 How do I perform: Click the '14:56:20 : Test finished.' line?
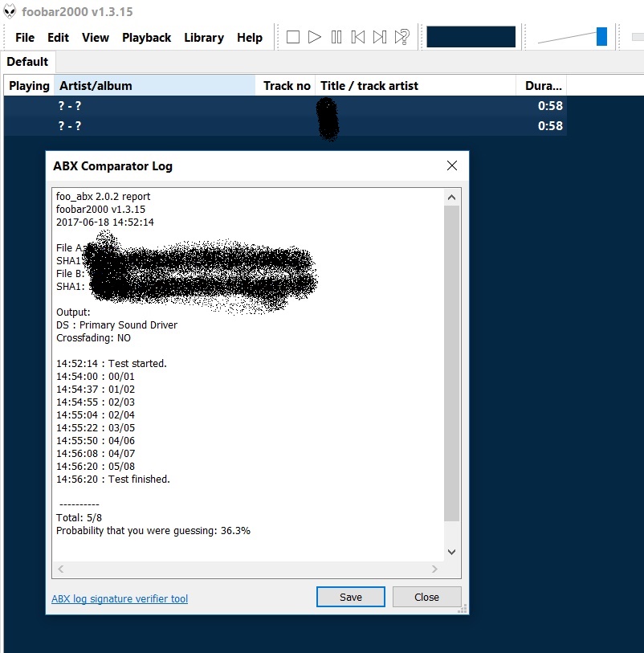[112, 480]
